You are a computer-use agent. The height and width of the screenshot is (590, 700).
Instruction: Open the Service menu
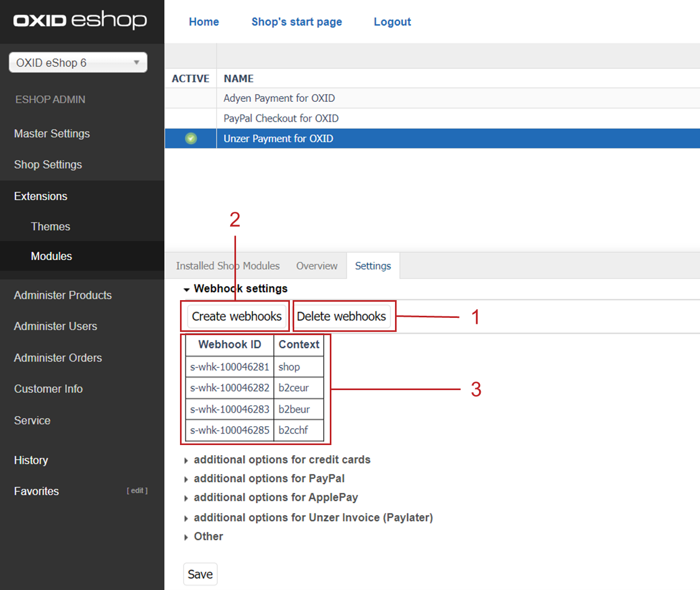tap(32, 420)
